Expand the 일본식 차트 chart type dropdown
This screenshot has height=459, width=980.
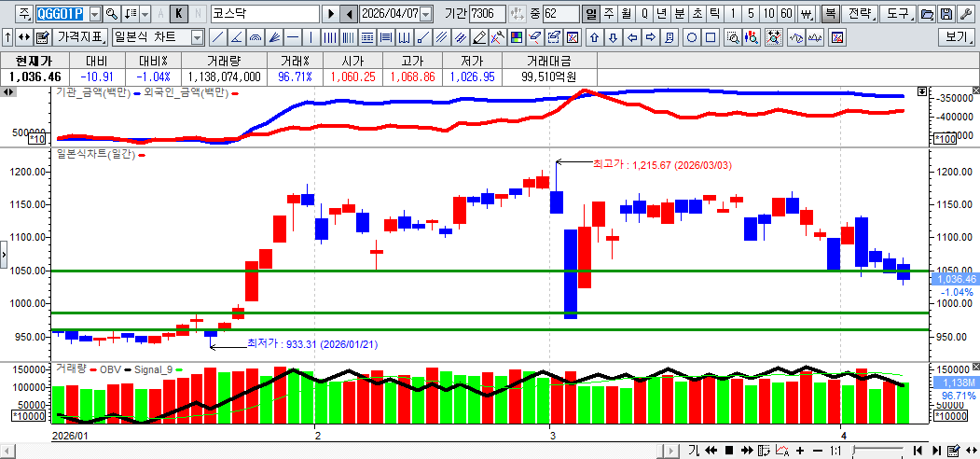[197, 37]
